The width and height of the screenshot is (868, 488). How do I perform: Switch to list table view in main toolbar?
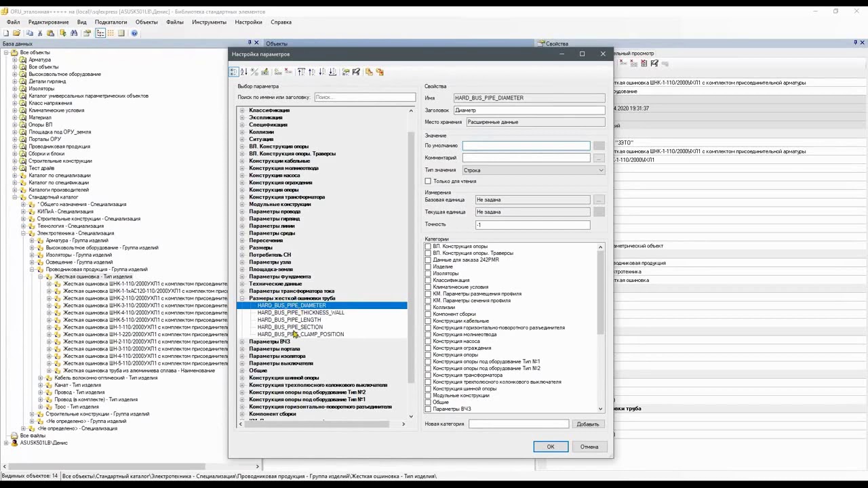click(121, 33)
